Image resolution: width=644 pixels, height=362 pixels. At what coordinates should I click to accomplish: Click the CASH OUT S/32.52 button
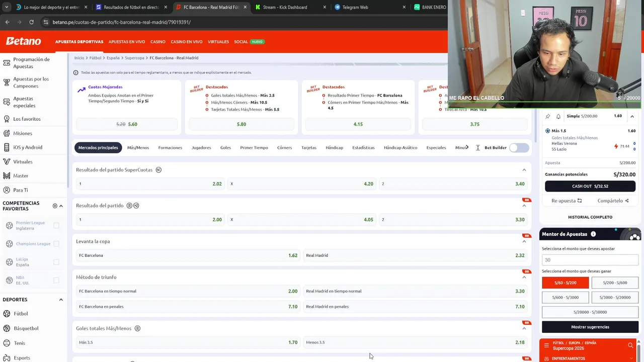click(x=590, y=186)
